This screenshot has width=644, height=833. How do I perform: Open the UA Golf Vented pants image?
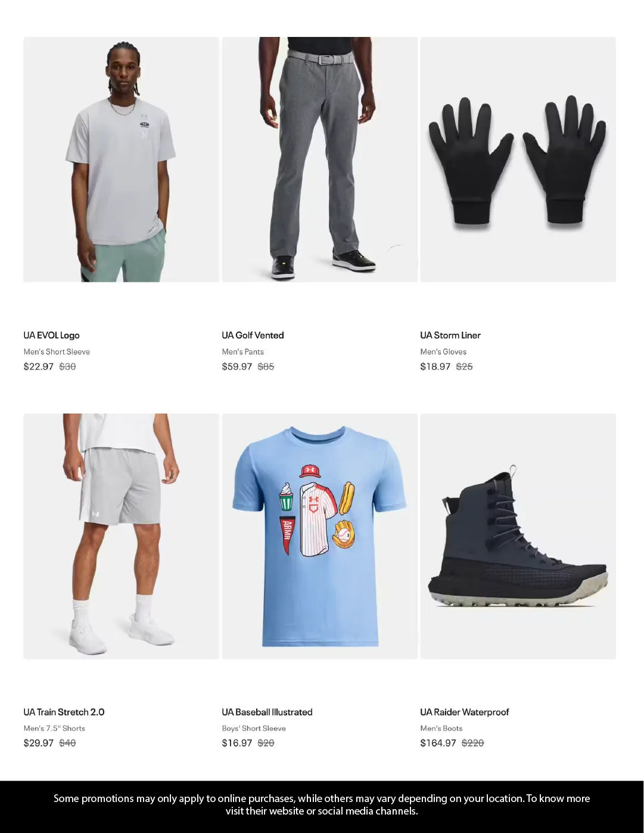point(320,160)
